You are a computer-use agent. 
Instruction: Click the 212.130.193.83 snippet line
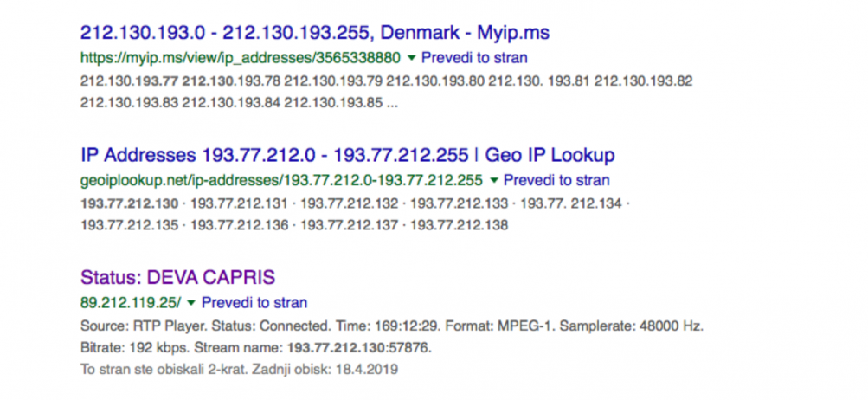(x=239, y=103)
